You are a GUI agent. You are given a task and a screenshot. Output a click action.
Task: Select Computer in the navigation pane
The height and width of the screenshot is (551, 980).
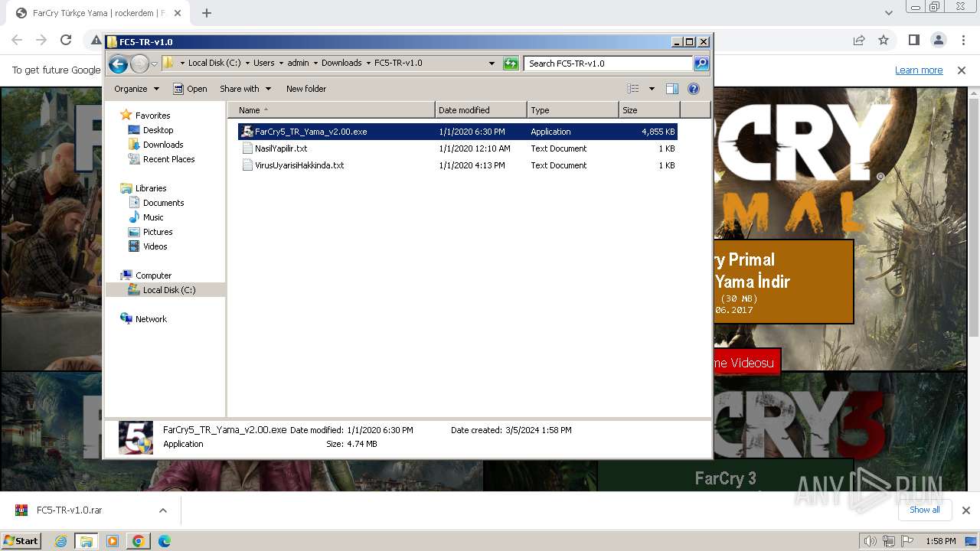point(153,275)
